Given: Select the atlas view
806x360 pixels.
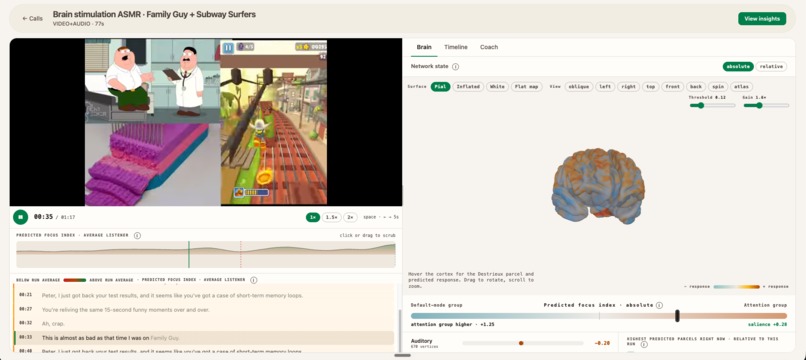Looking at the screenshot, I should click(x=742, y=86).
